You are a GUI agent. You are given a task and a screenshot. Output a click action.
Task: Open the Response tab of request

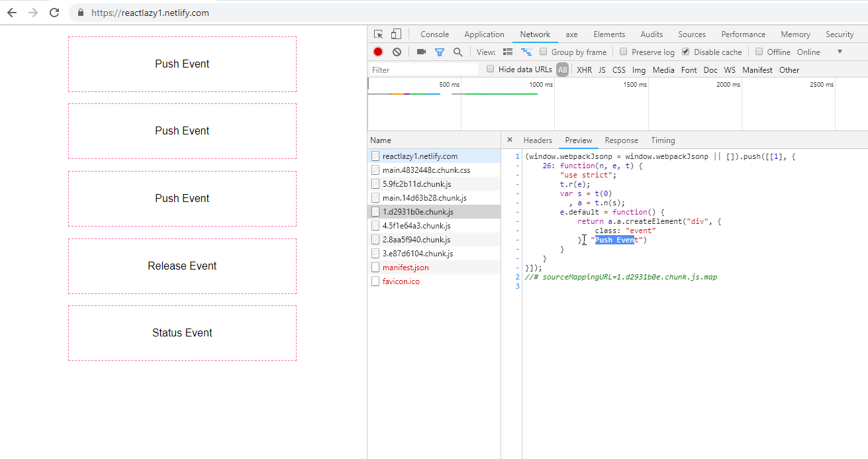tap(621, 140)
